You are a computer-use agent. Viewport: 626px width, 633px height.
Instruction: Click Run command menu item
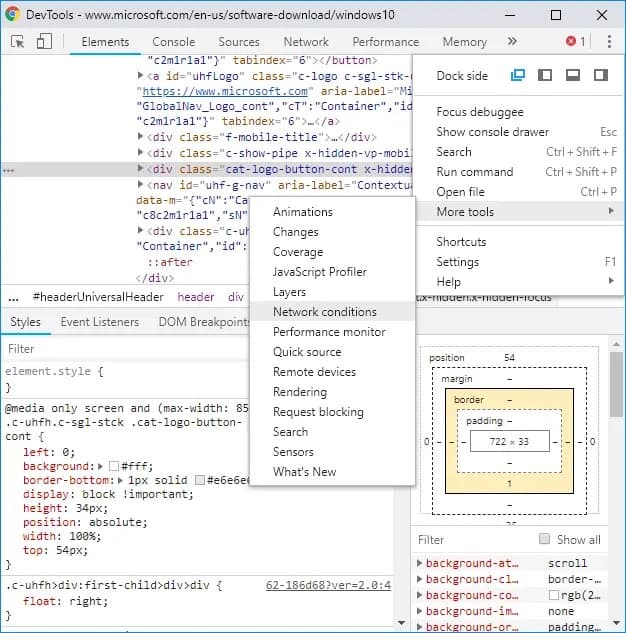pos(519,172)
